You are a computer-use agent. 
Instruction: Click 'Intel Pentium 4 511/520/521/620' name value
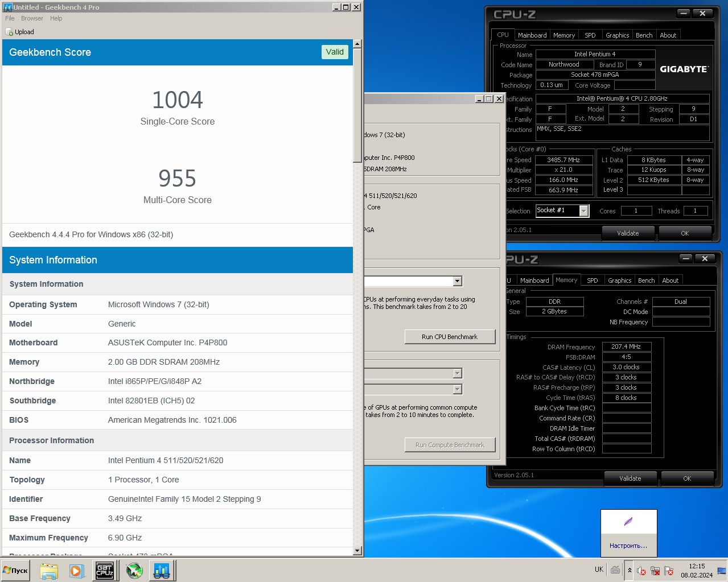point(166,460)
